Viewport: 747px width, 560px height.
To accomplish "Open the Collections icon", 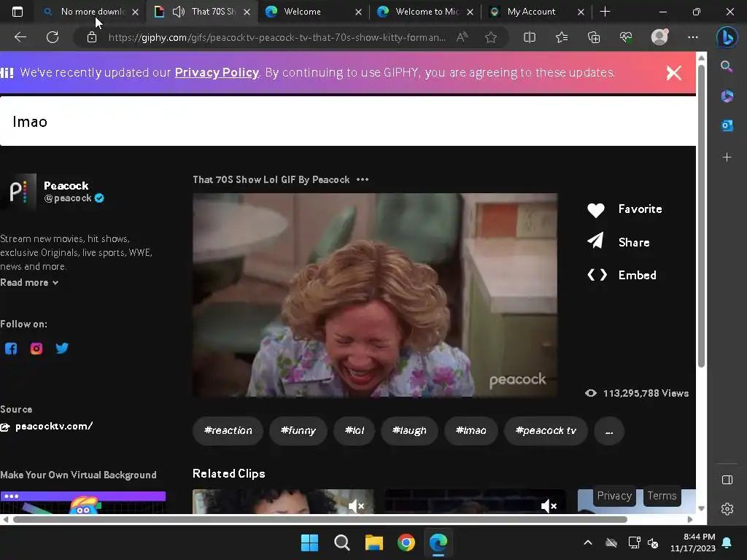I will (594, 37).
